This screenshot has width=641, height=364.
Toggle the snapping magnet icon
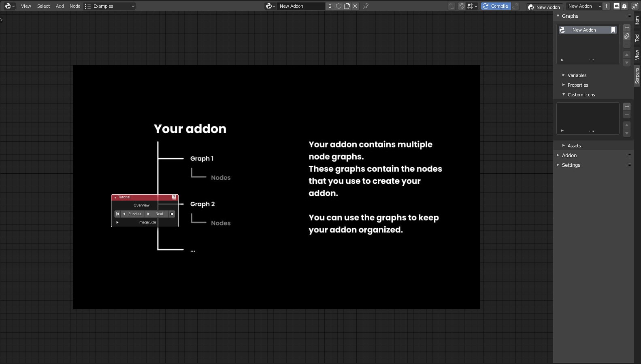462,6
